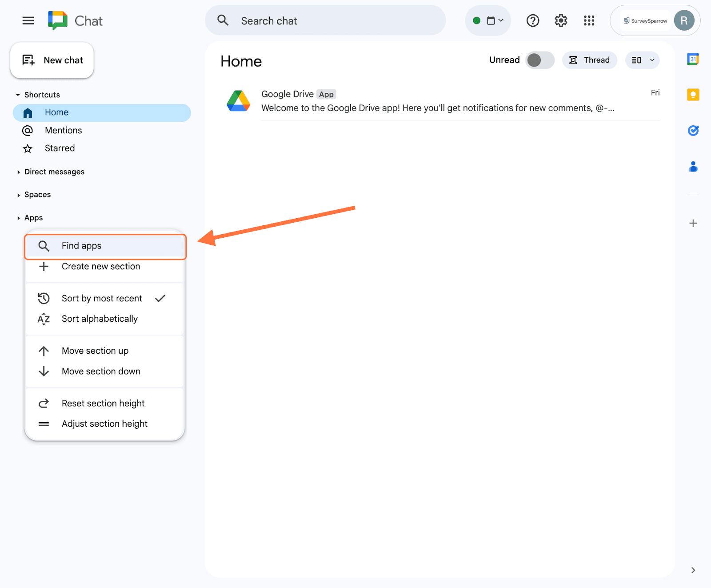This screenshot has width=711, height=588.
Task: Open the Settings gear icon
Action: [x=561, y=20]
